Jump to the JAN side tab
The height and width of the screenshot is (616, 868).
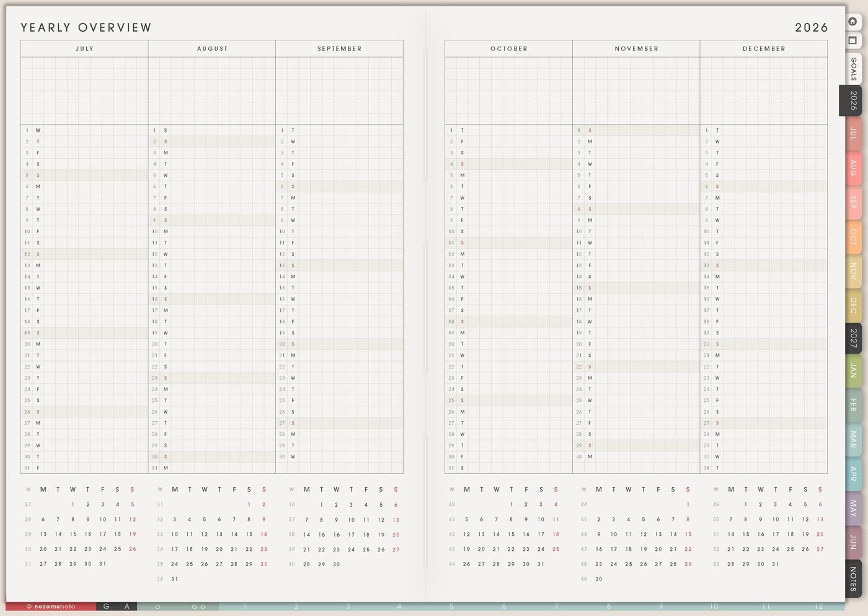tap(854, 371)
